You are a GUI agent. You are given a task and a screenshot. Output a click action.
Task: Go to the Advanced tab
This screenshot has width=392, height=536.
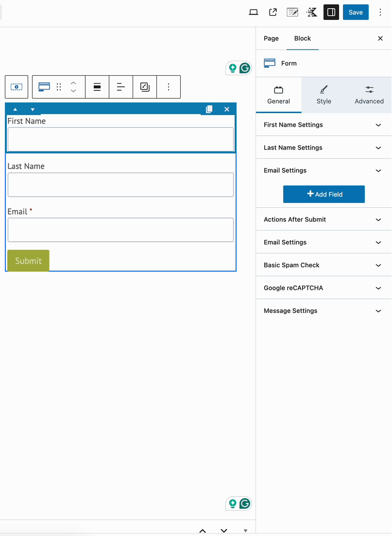coord(369,95)
